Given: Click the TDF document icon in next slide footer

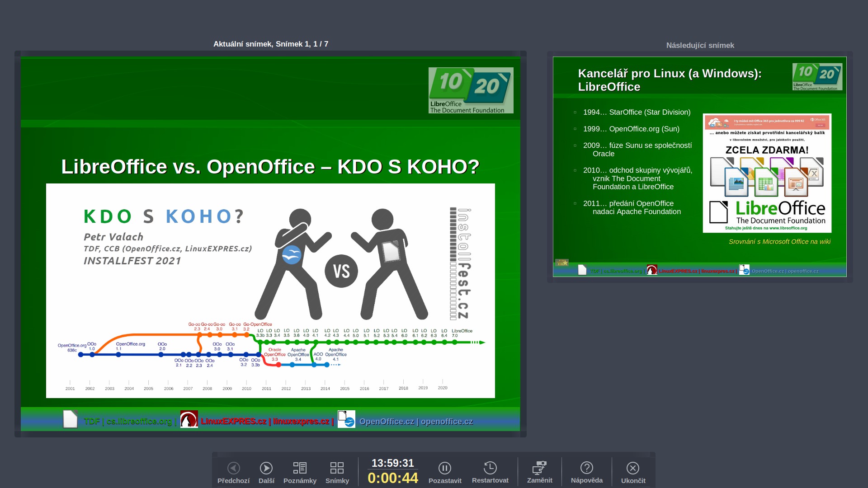Looking at the screenshot, I should [x=582, y=270].
